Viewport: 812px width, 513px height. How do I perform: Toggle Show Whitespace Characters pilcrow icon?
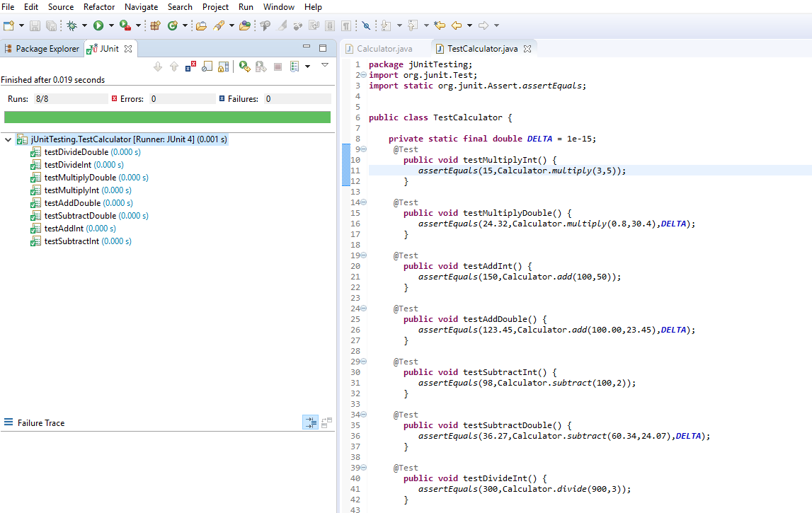pos(346,25)
